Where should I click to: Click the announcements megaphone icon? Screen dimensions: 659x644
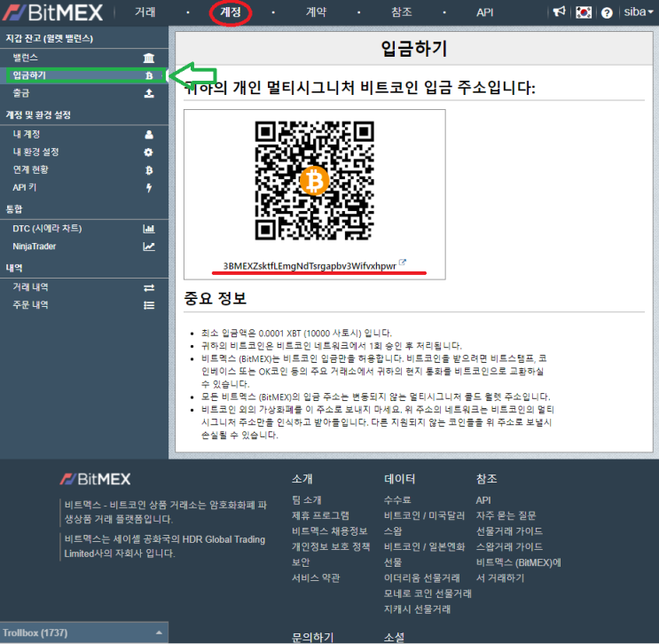(x=559, y=12)
